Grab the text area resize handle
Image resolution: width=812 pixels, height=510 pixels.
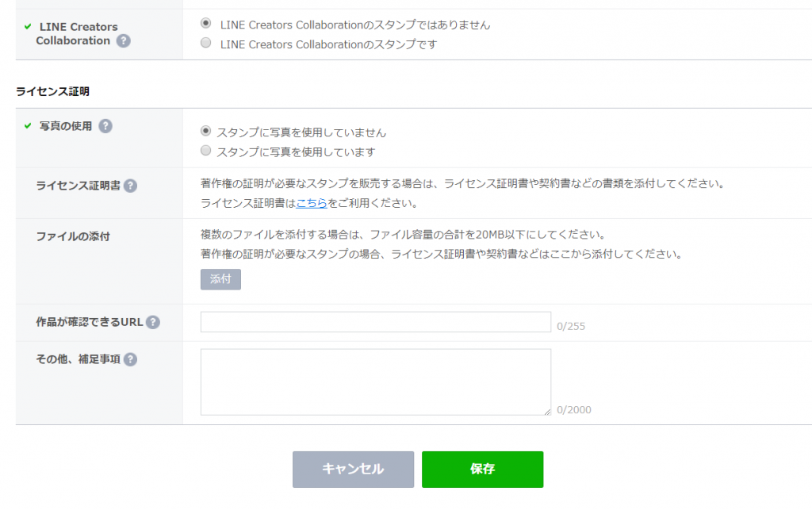(x=547, y=412)
